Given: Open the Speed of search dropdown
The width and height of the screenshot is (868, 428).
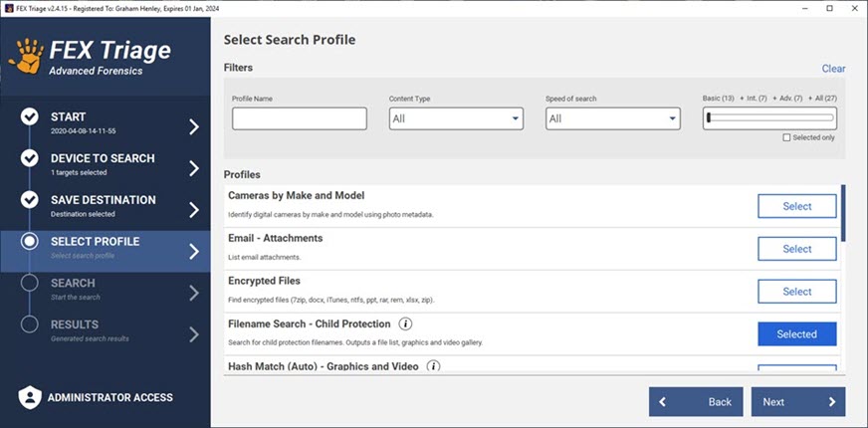Looking at the screenshot, I should pyautogui.click(x=612, y=118).
